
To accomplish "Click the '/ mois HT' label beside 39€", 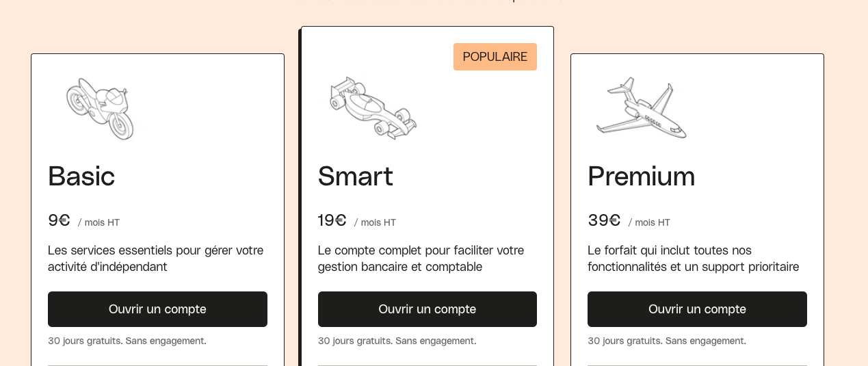I will pyautogui.click(x=649, y=222).
